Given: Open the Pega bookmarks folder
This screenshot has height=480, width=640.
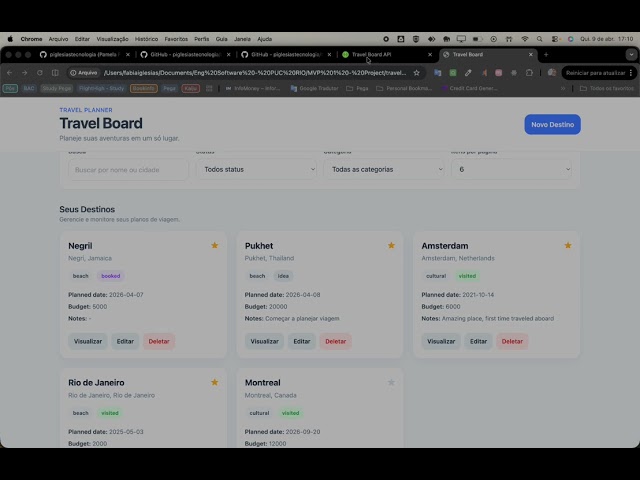Looking at the screenshot, I should click(357, 88).
